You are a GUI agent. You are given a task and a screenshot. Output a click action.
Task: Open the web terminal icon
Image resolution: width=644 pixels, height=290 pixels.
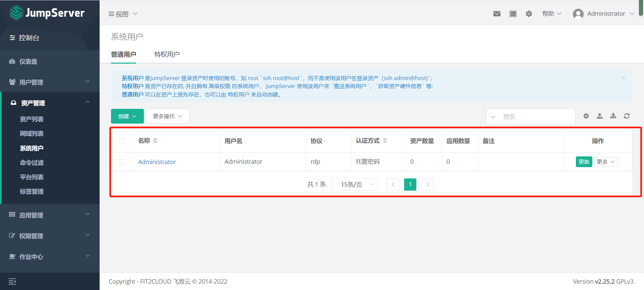point(513,14)
